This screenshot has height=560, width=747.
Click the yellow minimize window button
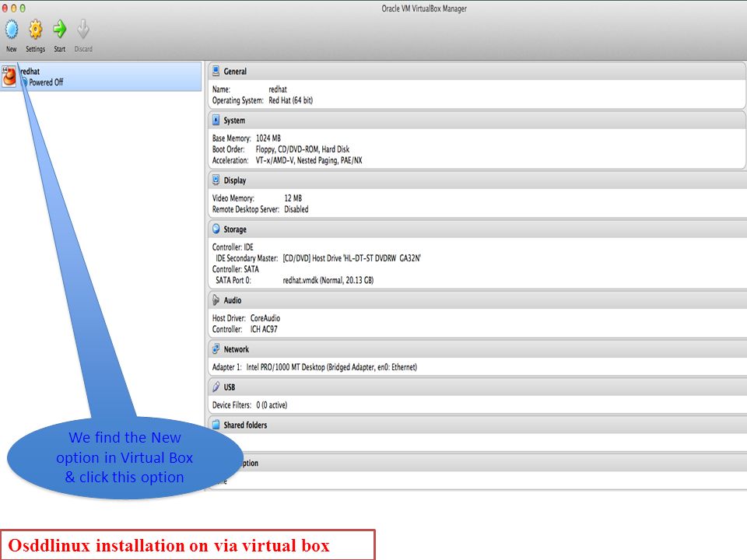pos(14,8)
